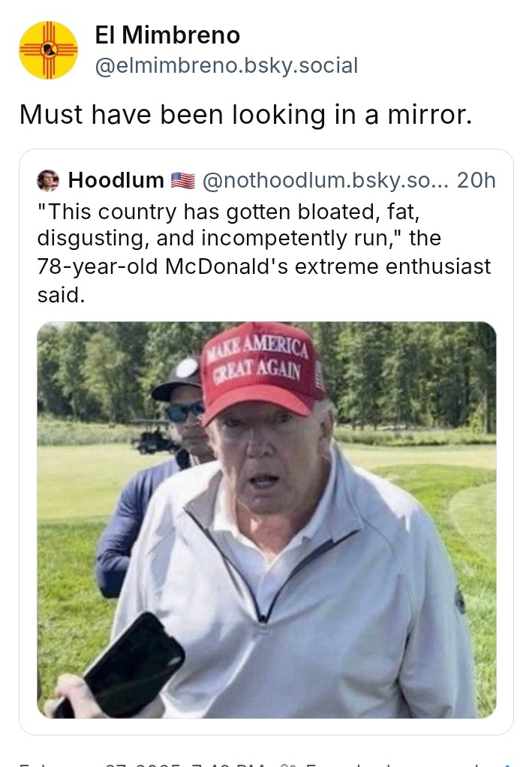Open the quoted post text about McDonald's enthusiast
The image size is (532, 767).
[264, 253]
